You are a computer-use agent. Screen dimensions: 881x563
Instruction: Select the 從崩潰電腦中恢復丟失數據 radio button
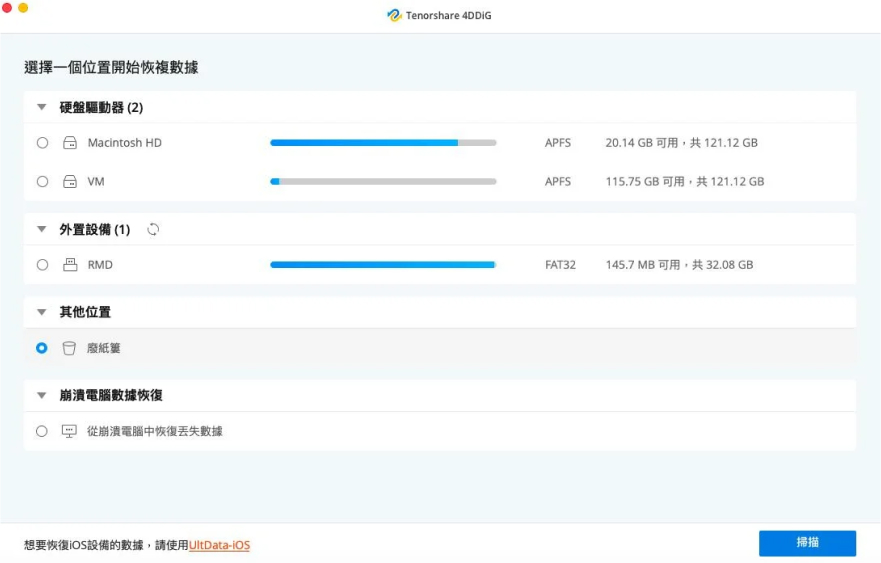point(42,431)
